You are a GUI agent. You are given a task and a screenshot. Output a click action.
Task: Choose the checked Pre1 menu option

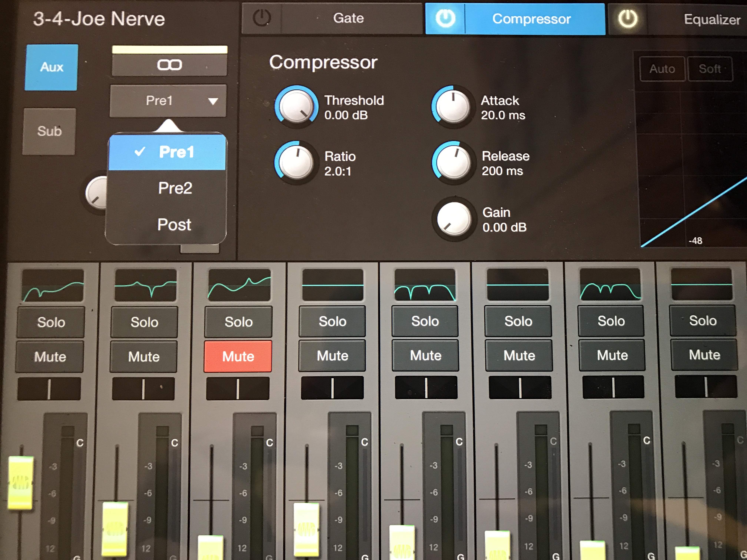[167, 152]
